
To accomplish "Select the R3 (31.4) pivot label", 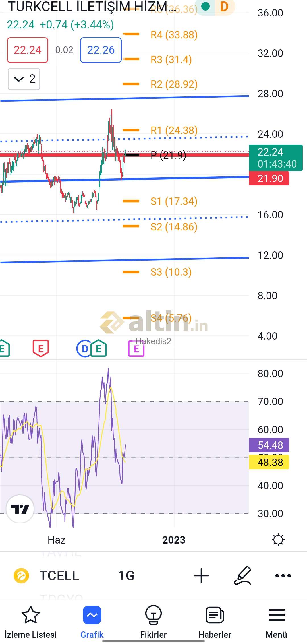I will click(171, 59).
